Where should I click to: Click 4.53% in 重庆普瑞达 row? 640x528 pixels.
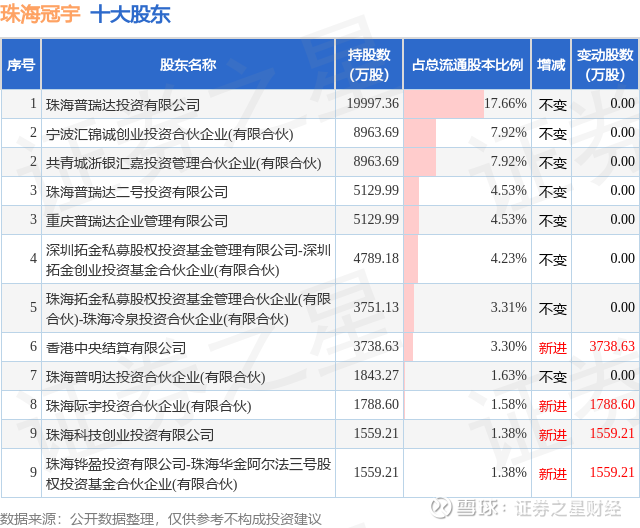[509, 219]
